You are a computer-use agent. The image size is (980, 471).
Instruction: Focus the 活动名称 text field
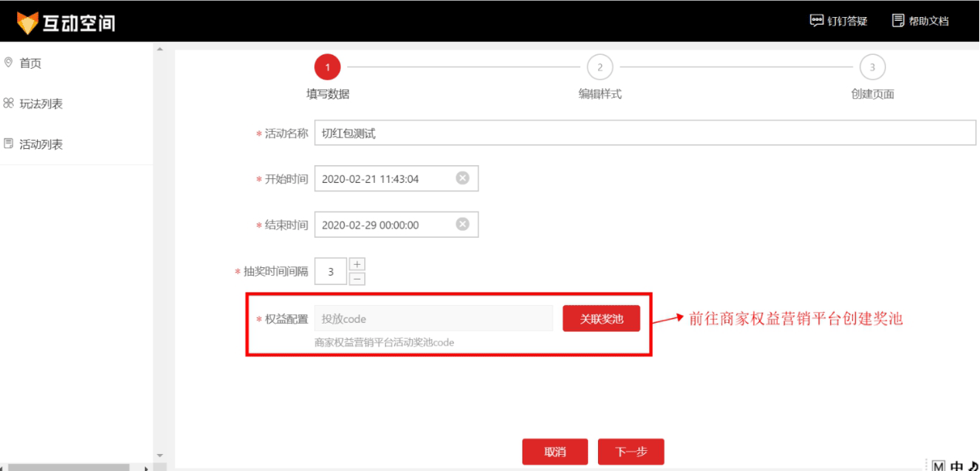644,134
